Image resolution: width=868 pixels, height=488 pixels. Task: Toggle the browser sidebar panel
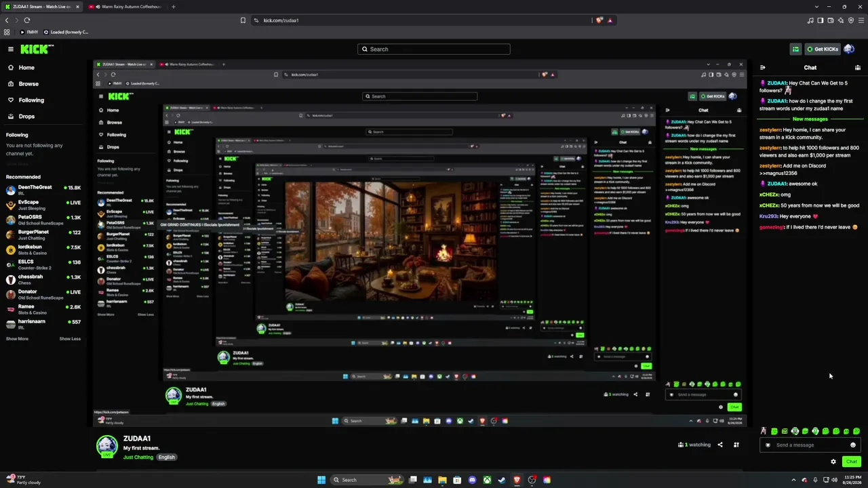tap(820, 20)
